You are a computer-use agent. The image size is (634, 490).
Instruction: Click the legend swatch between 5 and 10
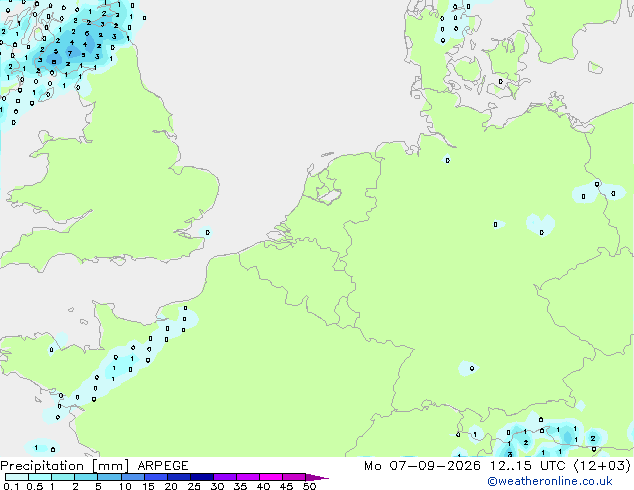[x=110, y=477]
